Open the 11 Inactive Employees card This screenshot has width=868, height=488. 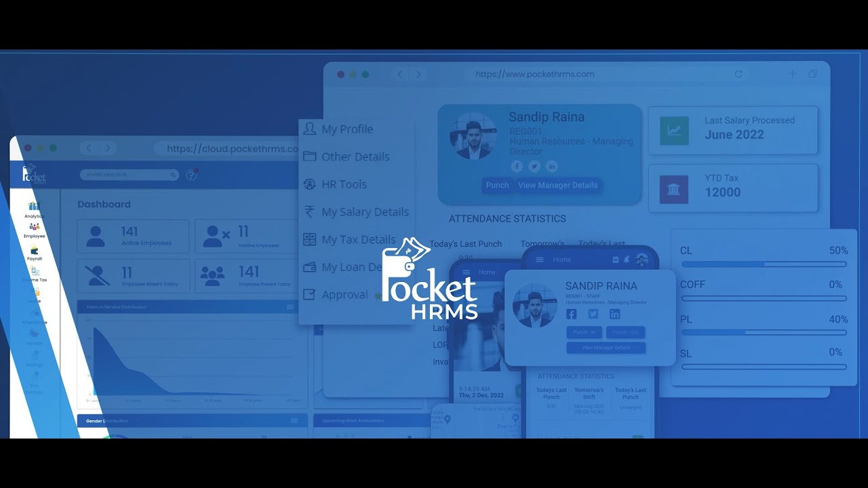(x=247, y=236)
